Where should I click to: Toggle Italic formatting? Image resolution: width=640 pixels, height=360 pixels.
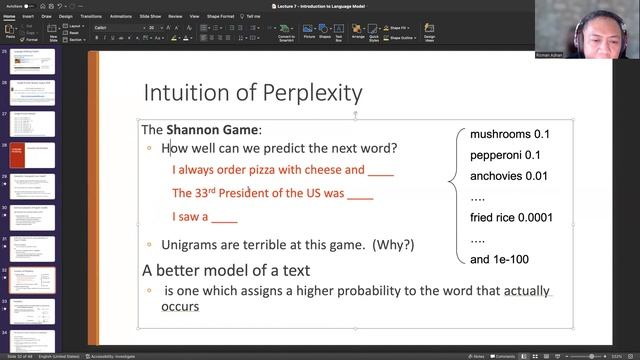point(104,38)
